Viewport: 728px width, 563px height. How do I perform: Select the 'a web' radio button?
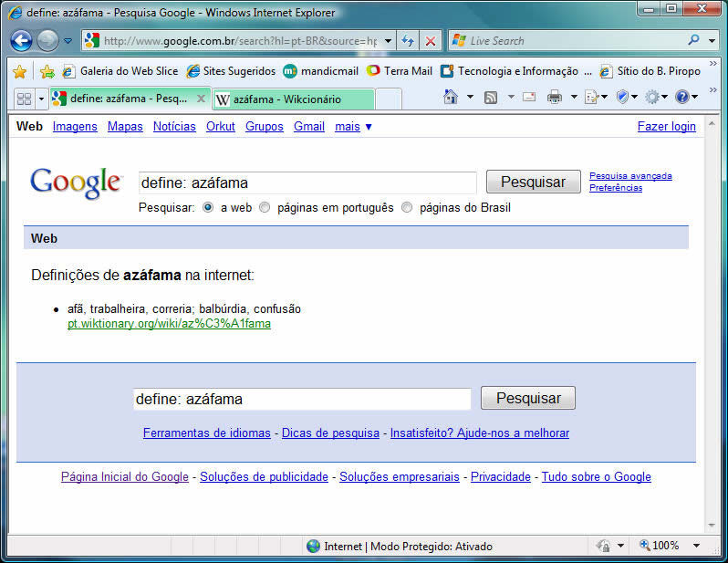tap(208, 207)
